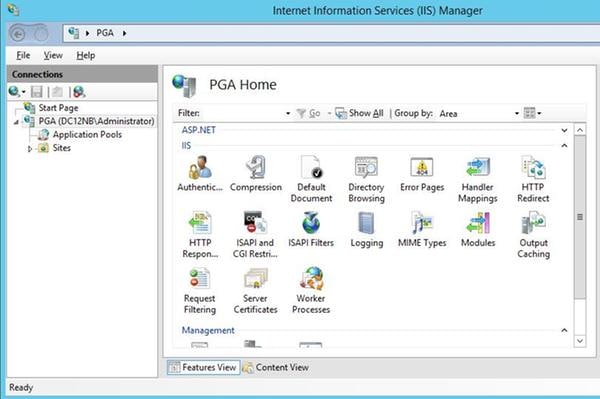Viewport: 600px width, 399px height.
Task: Click inside the Filter text field
Action: [x=242, y=114]
